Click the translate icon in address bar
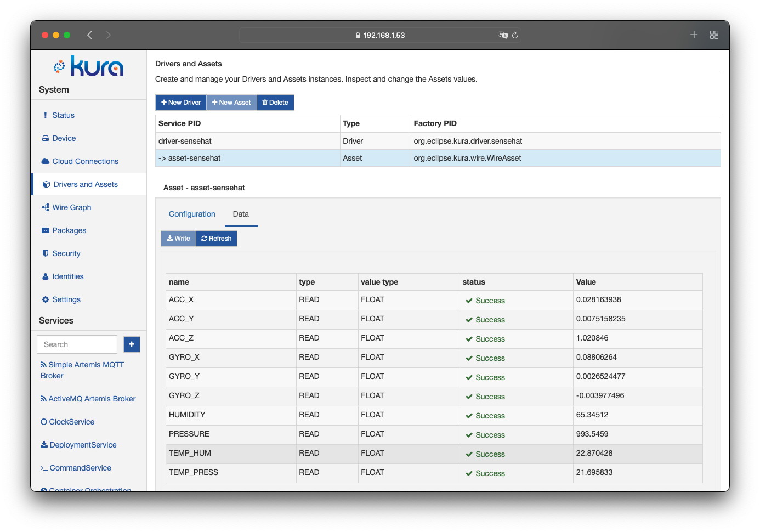The width and height of the screenshot is (760, 532). coord(502,35)
